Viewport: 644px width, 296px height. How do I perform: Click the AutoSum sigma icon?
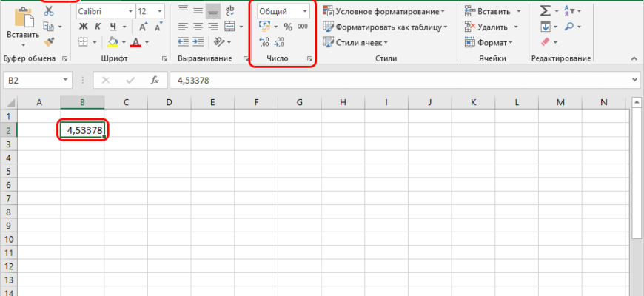(x=545, y=11)
